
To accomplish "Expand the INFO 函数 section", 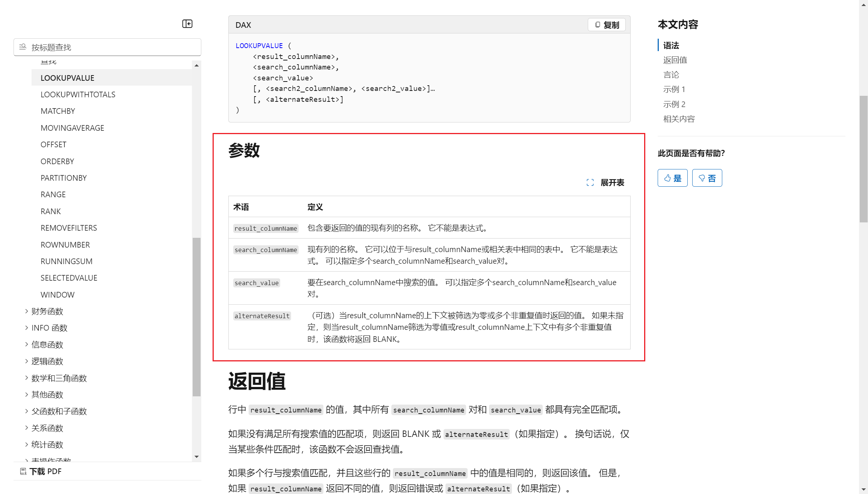I will (27, 328).
